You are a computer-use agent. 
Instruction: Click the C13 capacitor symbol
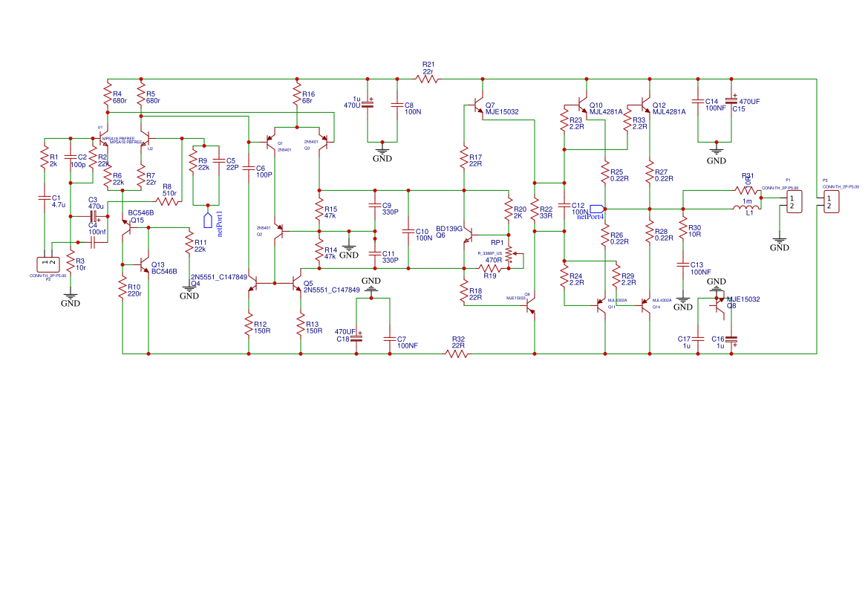pos(683,265)
